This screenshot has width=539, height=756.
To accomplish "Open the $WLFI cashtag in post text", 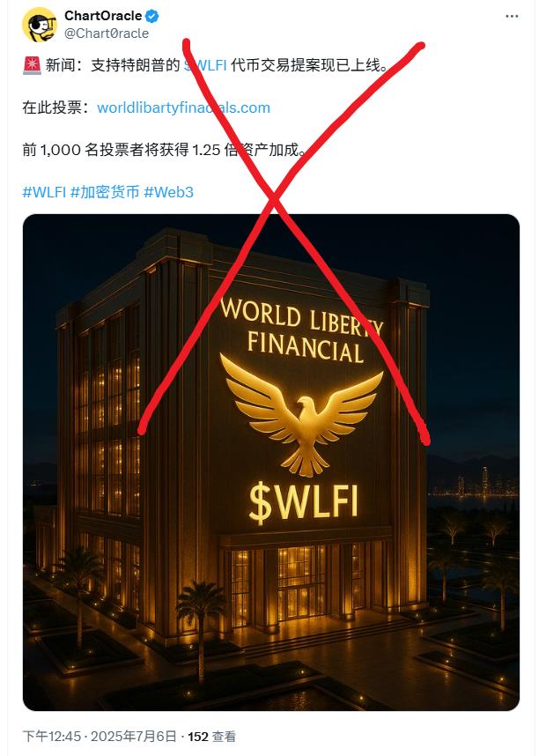I will click(205, 65).
